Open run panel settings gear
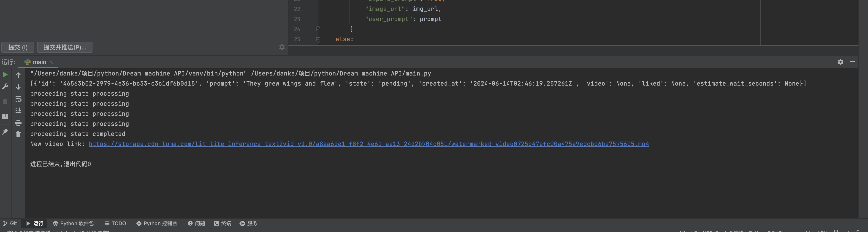Screen dimensions: 868x232 (840, 62)
